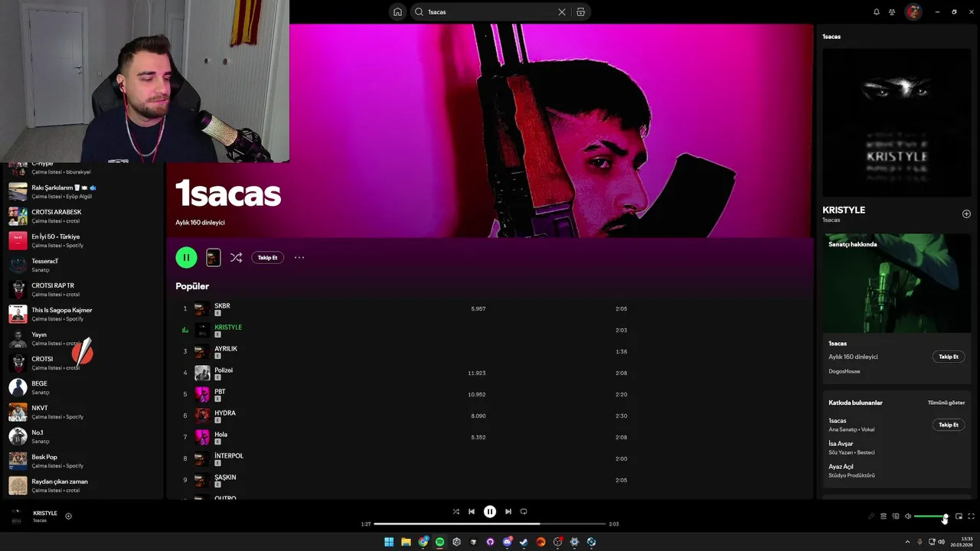Open Rakı Şarkılarım playlist in sidebar
This screenshot has height=551, width=980.
click(x=83, y=191)
